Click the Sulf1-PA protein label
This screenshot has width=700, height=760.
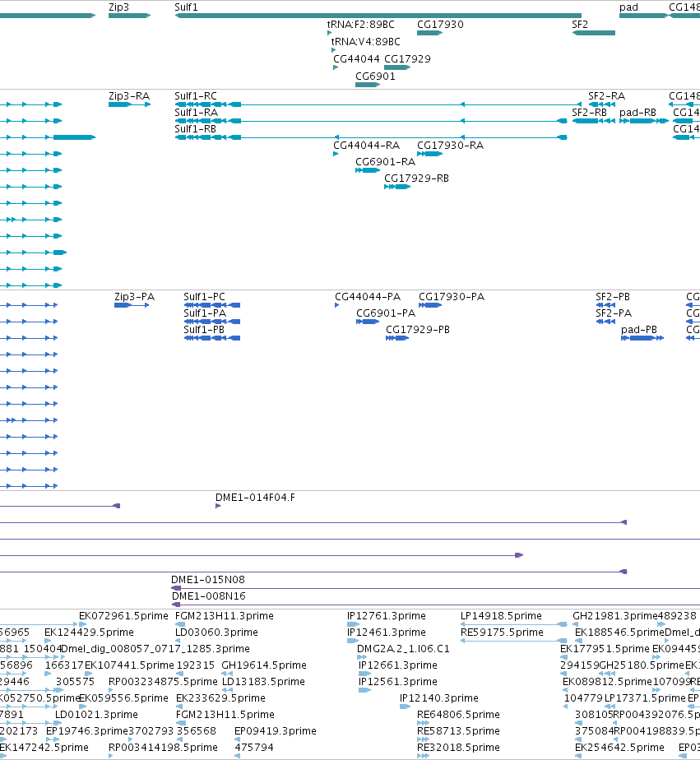[205, 313]
